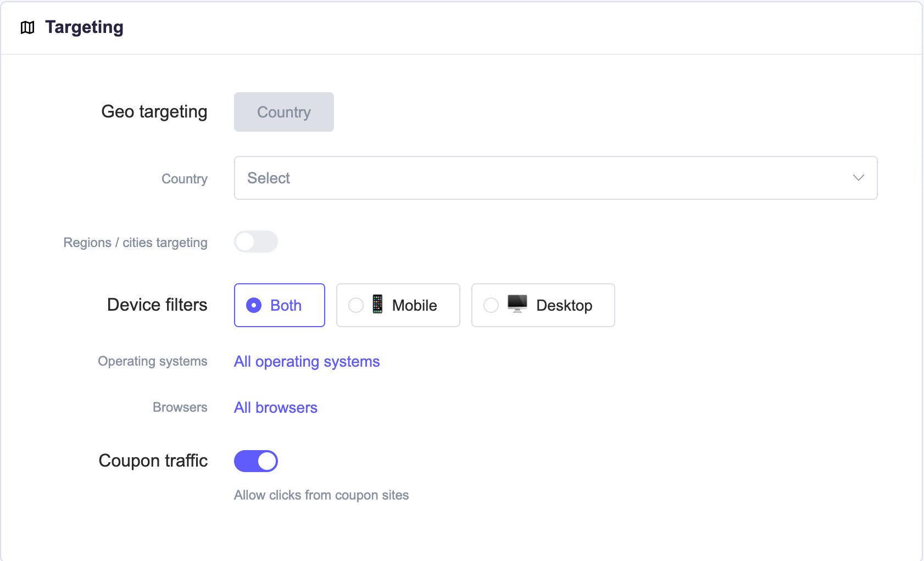Click the Browsers label

pos(180,407)
